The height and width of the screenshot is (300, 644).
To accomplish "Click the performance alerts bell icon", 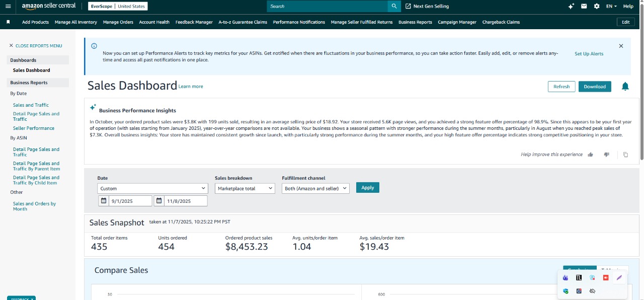I will tap(625, 87).
